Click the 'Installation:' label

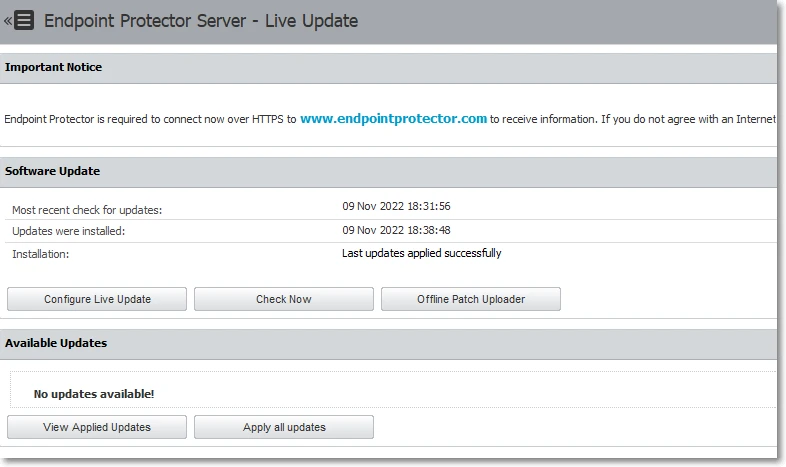coord(41,255)
